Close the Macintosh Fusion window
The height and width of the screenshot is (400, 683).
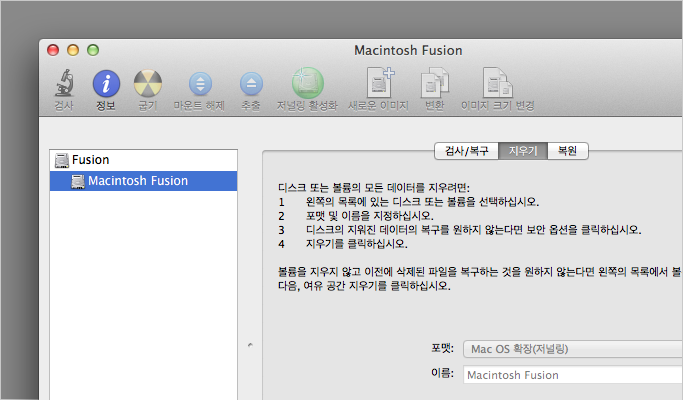pyautogui.click(x=53, y=50)
